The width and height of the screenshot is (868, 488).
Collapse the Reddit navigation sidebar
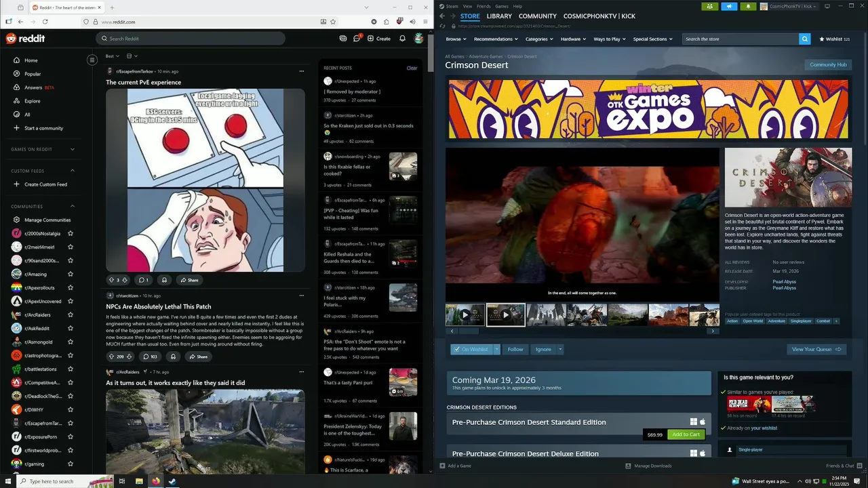coord(92,60)
